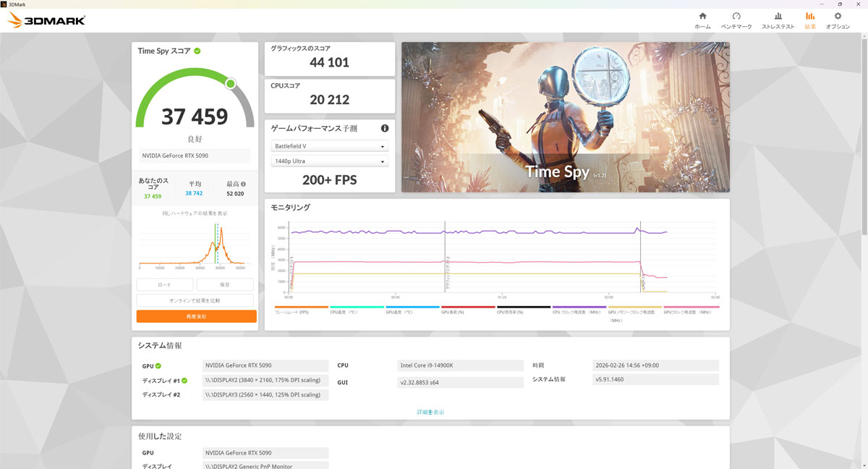Click the info icon next to 最高 score

coord(243,184)
